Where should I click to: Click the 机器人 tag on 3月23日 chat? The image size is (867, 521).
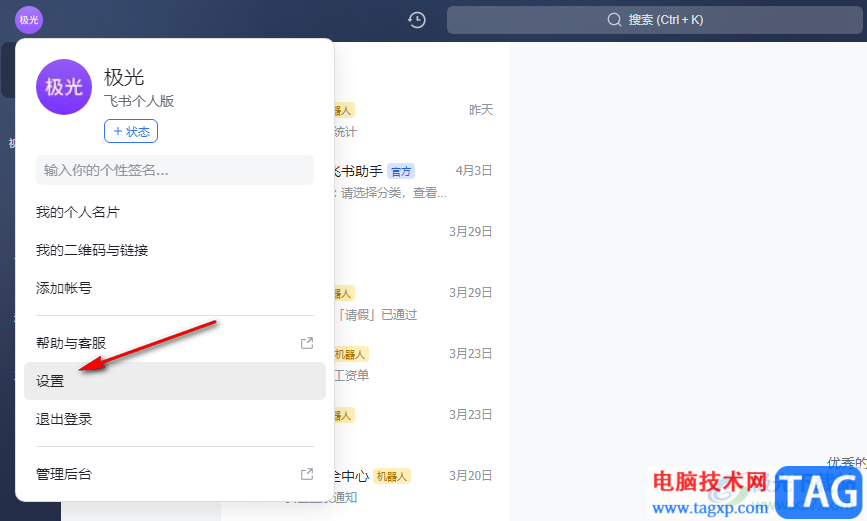pyautogui.click(x=350, y=354)
